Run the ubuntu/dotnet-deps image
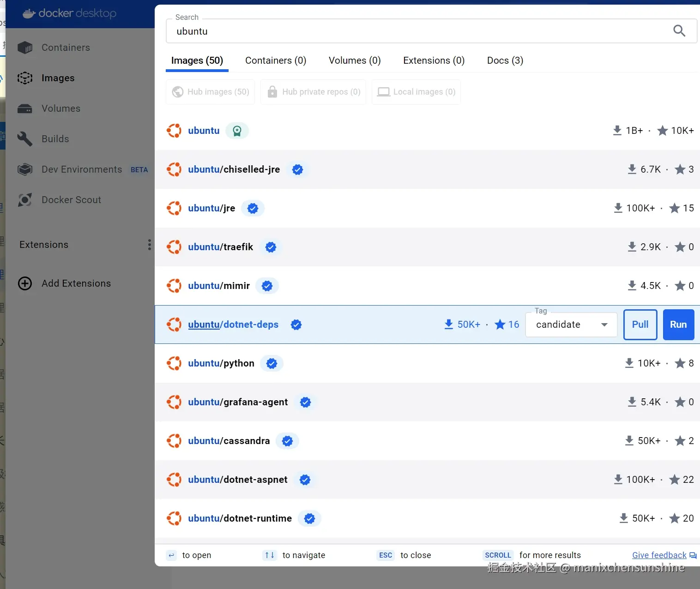Screen dimensions: 700x589 click(678, 325)
